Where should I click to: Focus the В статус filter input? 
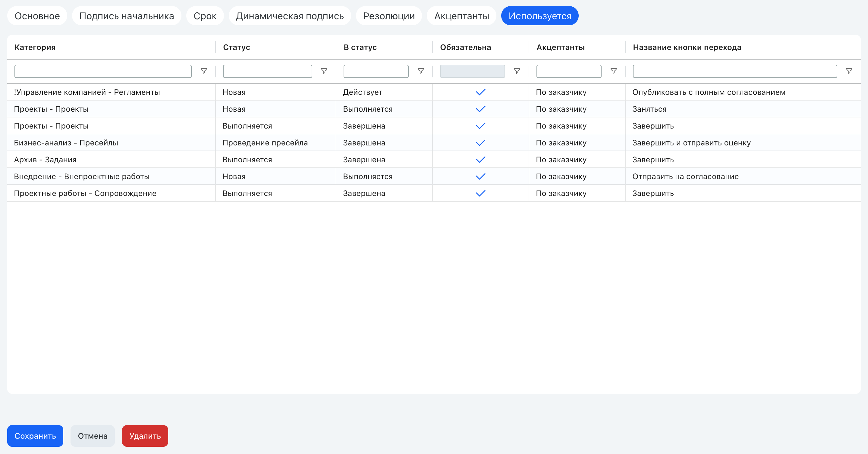[x=376, y=71]
